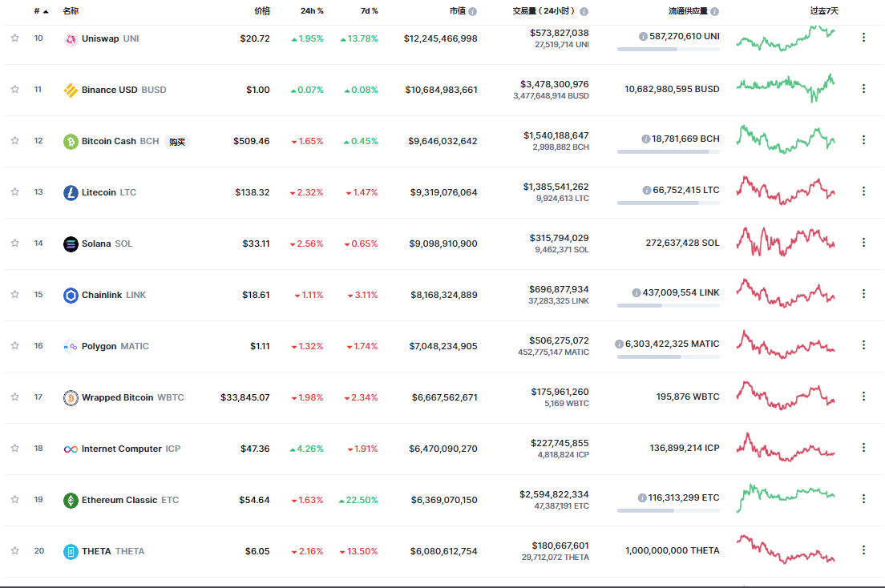
Task: Open Wrapped Bitcoin row more-options menu
Action: (863, 396)
